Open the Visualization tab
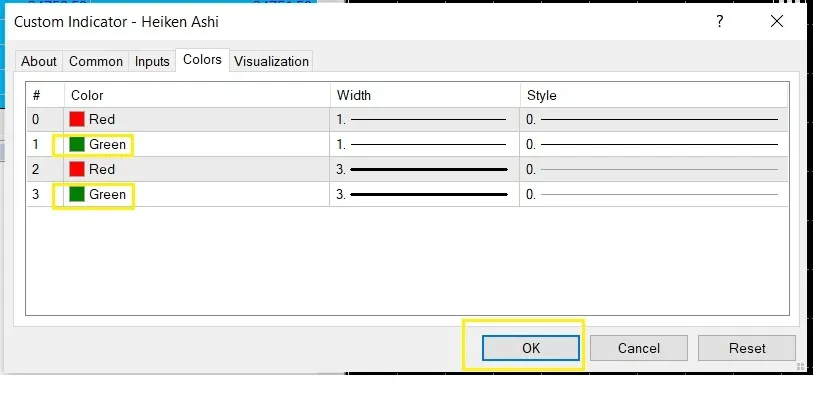This screenshot has height=414, width=813. tap(271, 61)
